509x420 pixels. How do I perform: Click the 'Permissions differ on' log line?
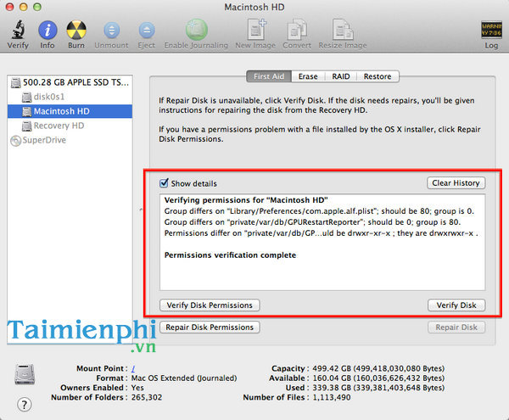pyautogui.click(x=321, y=233)
